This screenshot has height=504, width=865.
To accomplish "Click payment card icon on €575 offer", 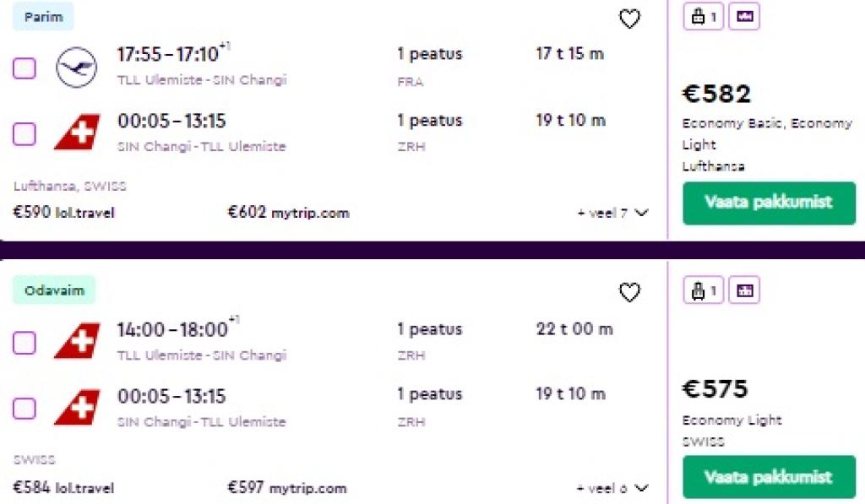I will (744, 291).
